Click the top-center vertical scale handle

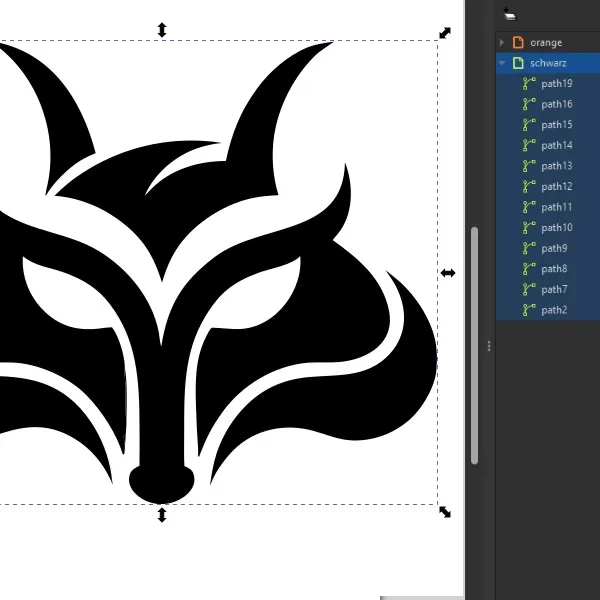(162, 31)
